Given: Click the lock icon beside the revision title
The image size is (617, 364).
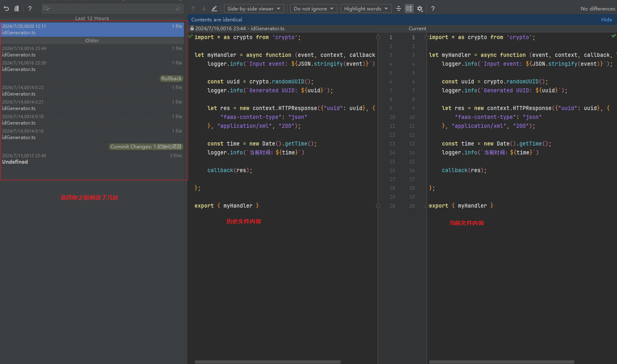Looking at the screenshot, I should pyautogui.click(x=192, y=28).
